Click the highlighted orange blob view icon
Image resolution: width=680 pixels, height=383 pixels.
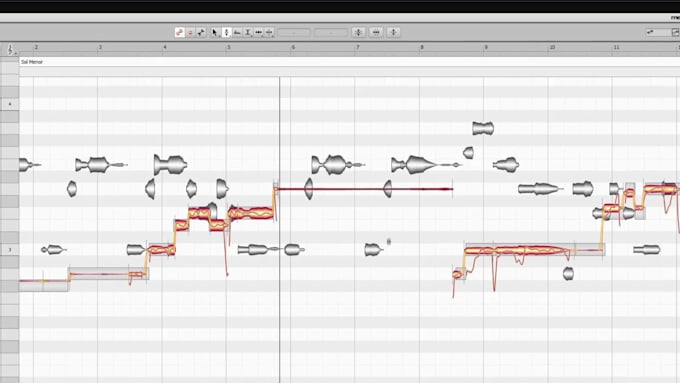coord(180,32)
